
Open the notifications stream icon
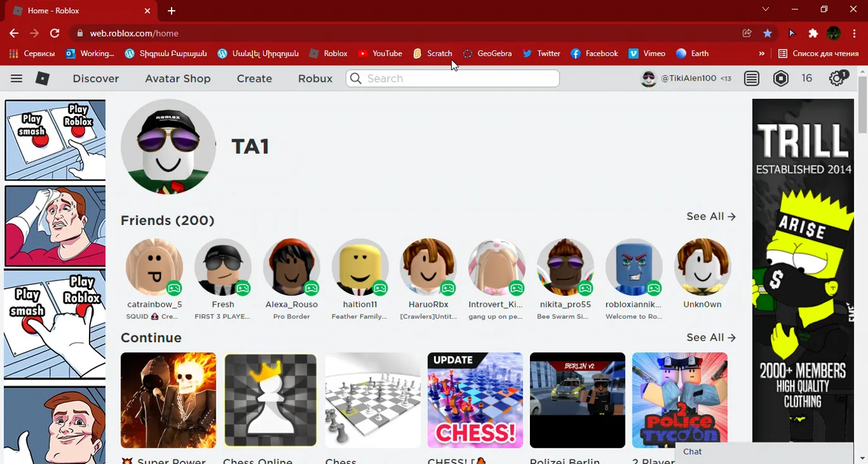(751, 78)
